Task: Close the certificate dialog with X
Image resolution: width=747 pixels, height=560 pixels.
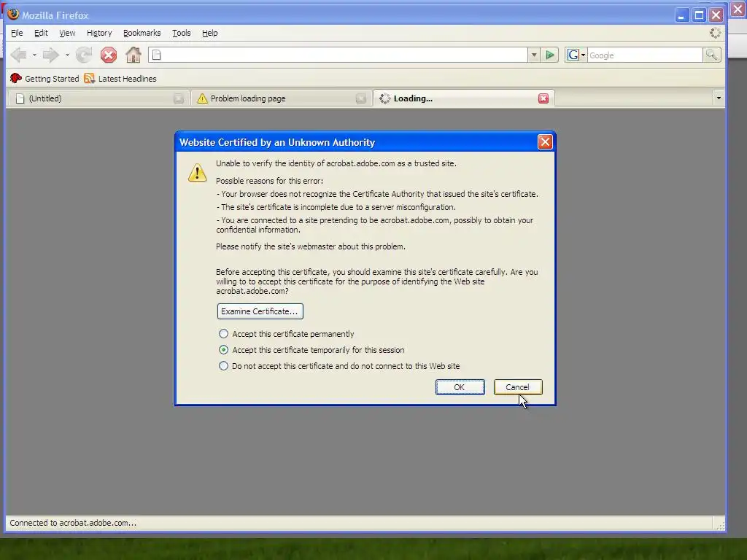Action: (x=545, y=142)
